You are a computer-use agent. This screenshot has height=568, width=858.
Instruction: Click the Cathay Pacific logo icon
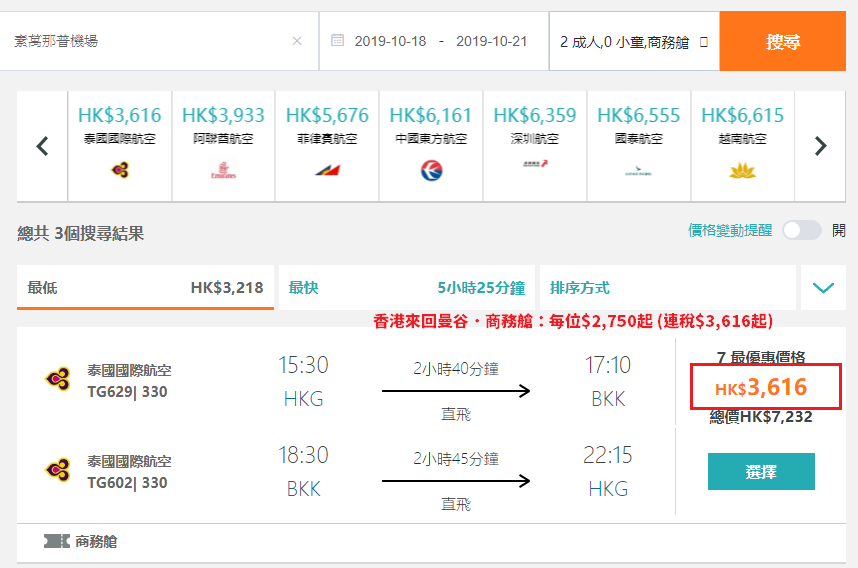pos(638,171)
